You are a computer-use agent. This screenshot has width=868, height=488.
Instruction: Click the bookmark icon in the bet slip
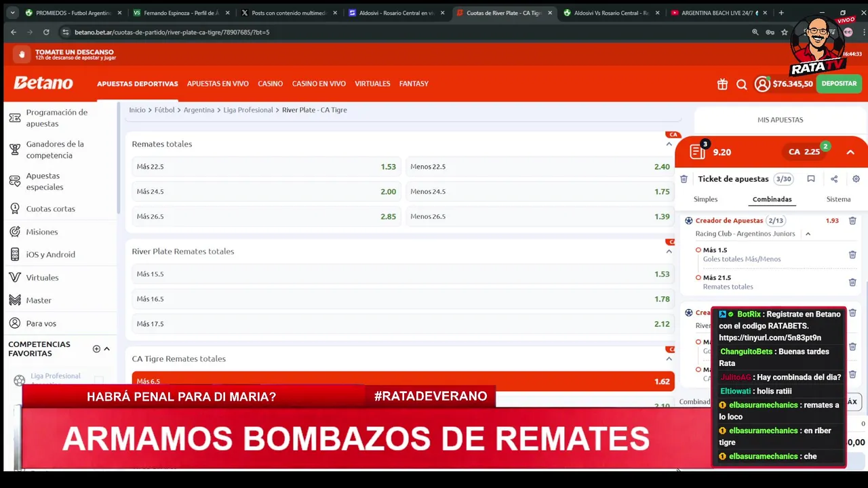click(x=811, y=179)
